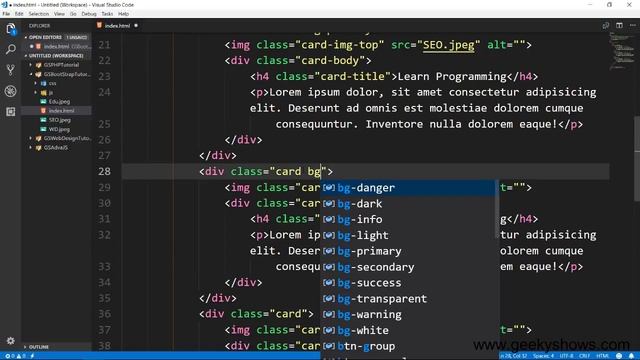
Task: Click the suggestion list scrollbar
Action: [x=497, y=209]
